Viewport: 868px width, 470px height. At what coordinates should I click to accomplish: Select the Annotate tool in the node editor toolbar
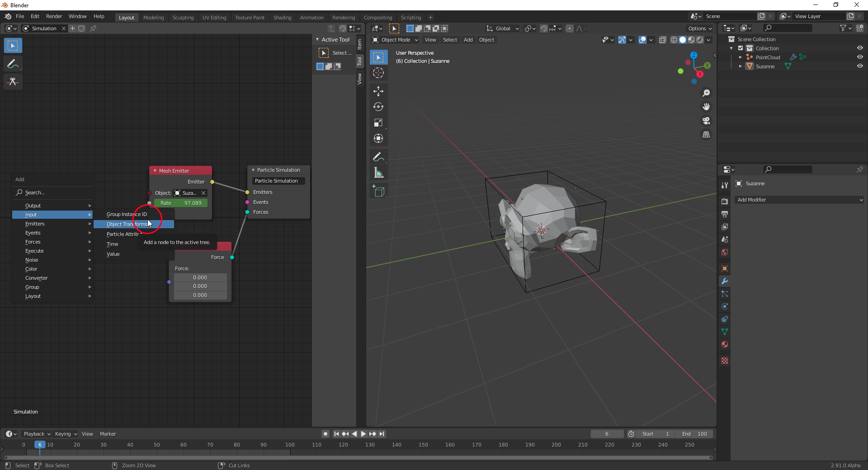(x=13, y=64)
